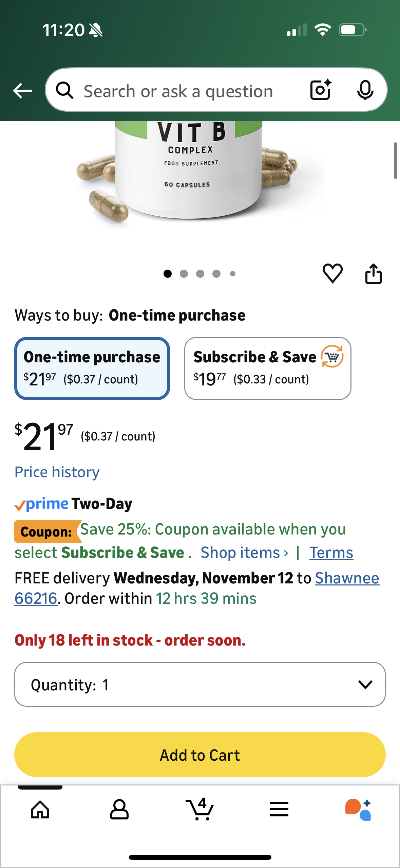Viewport: 400px width, 868px height.
Task: Go to the Home tab
Action: point(40,809)
